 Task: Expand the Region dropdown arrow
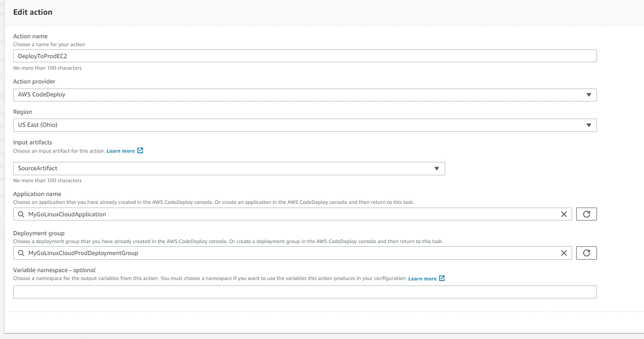[589, 125]
